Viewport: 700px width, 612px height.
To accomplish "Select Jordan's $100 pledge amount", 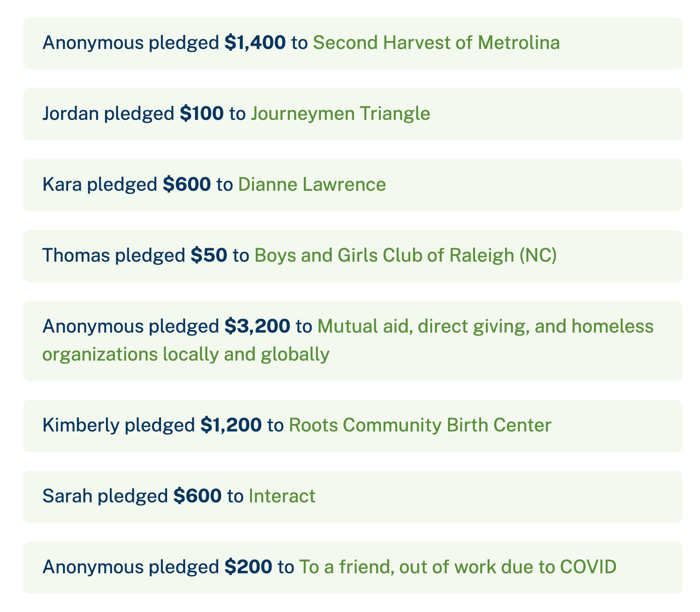I will coord(202,114).
